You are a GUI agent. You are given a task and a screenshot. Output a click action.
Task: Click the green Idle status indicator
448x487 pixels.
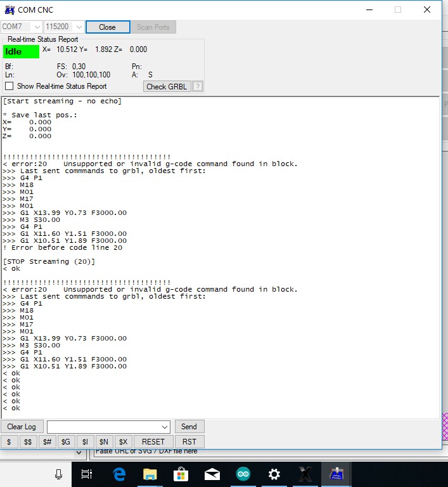pyautogui.click(x=21, y=51)
